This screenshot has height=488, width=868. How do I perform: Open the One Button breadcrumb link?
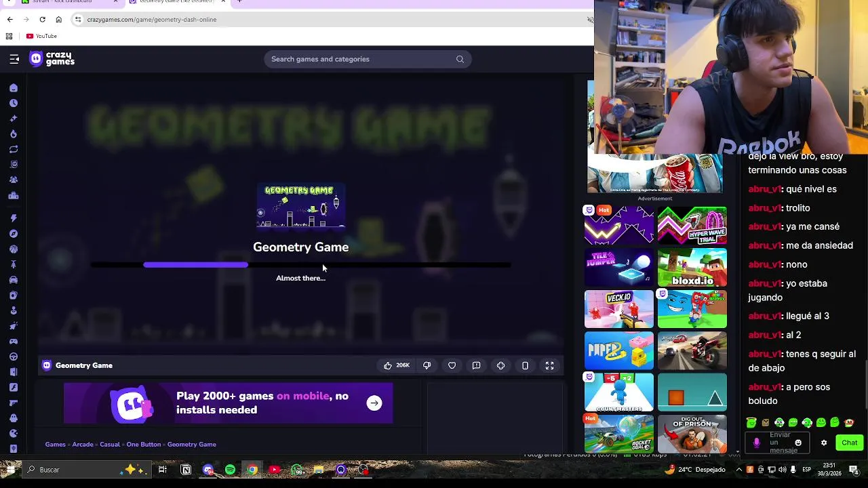(x=144, y=445)
